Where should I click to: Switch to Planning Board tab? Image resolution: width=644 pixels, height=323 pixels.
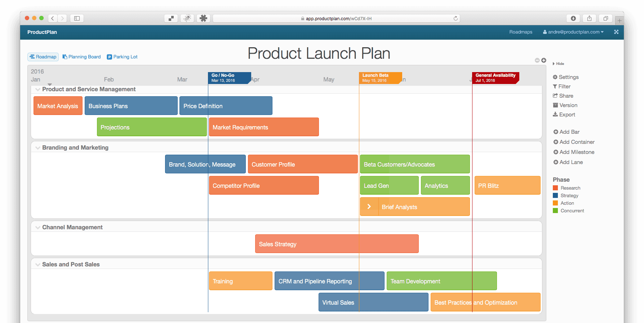tap(81, 57)
